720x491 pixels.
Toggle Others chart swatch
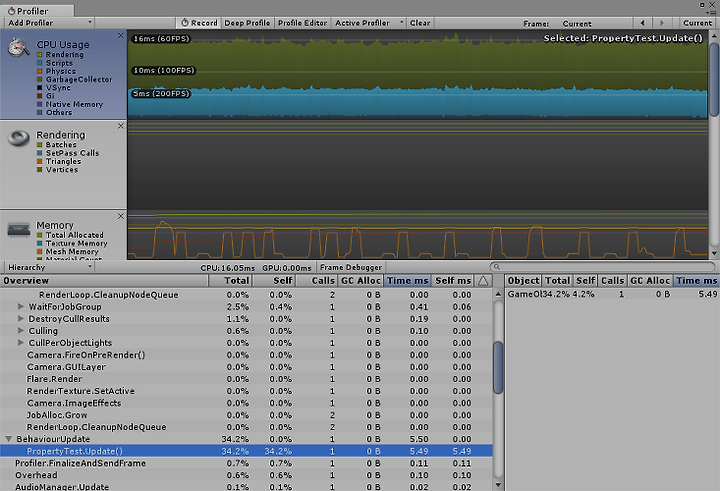click(x=39, y=113)
